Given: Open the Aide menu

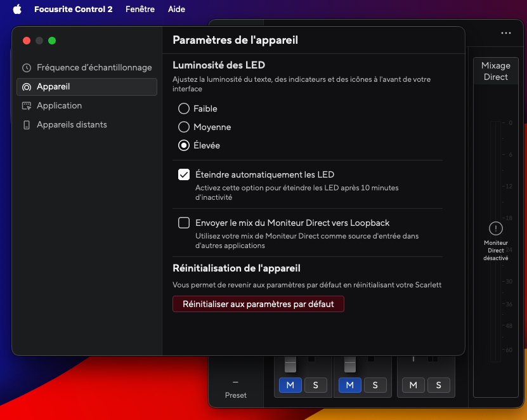Looking at the screenshot, I should coord(177,10).
